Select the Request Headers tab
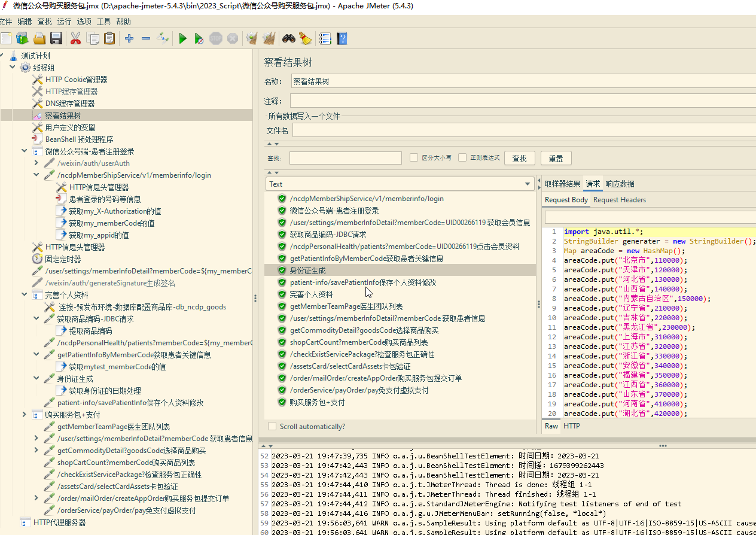Image resolution: width=756 pixels, height=535 pixels. 620,200
